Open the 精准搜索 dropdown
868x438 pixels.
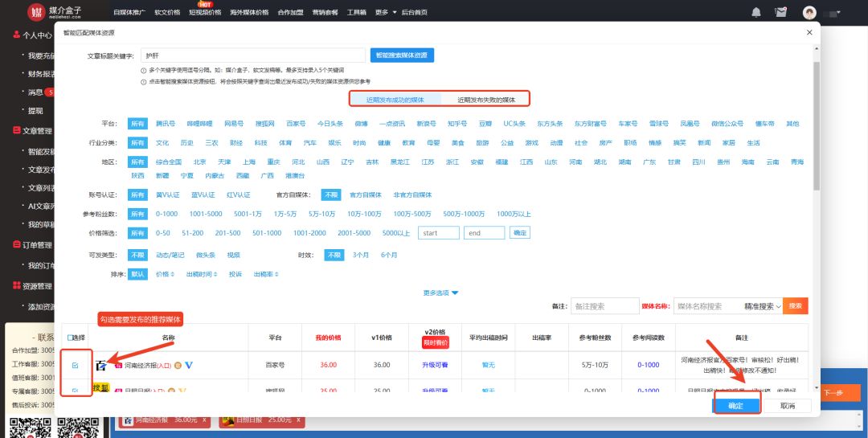763,306
